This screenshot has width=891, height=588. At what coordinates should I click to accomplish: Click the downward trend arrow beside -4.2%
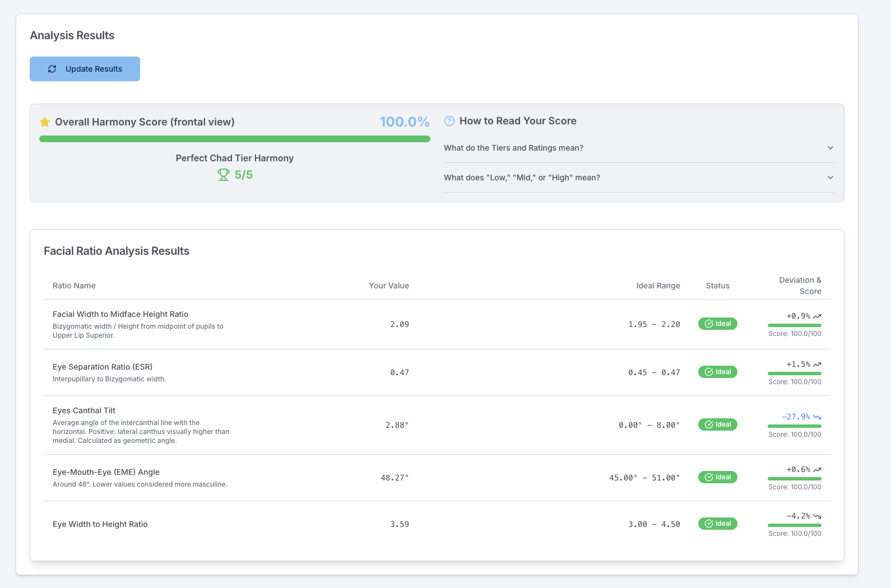[817, 516]
